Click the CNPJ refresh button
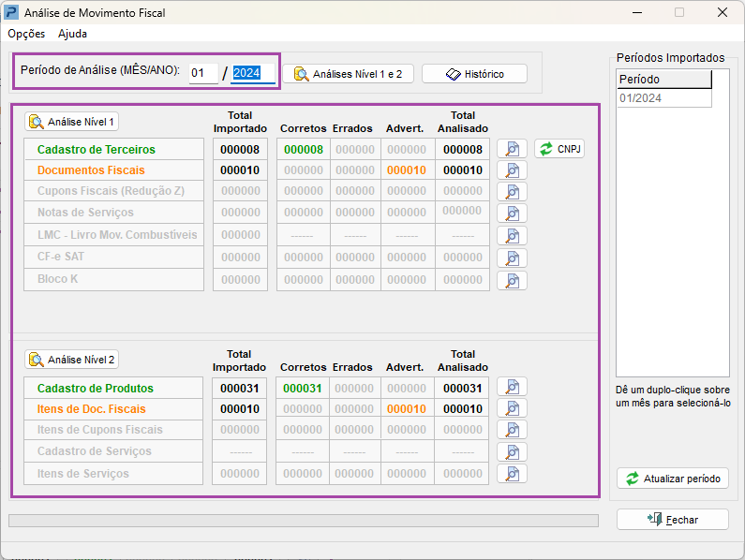The width and height of the screenshot is (745, 560). point(559,149)
